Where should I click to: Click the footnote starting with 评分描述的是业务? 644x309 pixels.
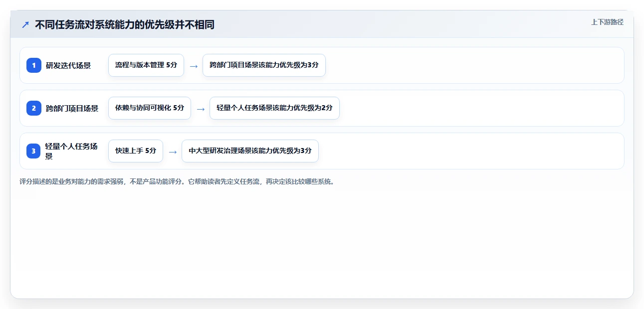tap(178, 181)
